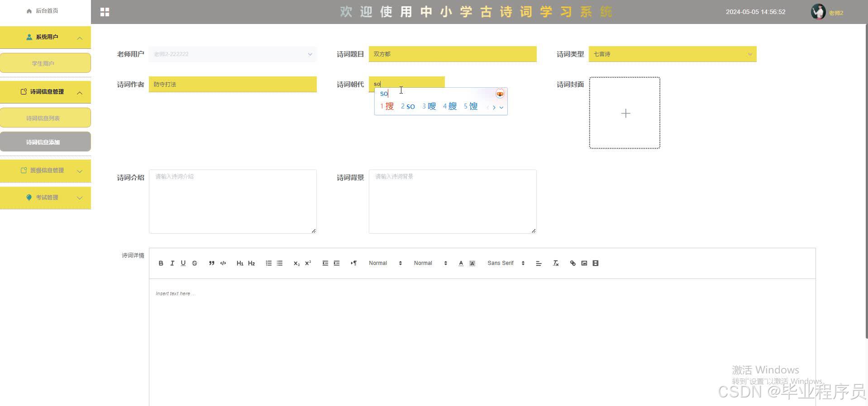Viewport: 868px width, 406px height.
Task: Select the 诗词信息添加 menu item
Action: pos(45,142)
